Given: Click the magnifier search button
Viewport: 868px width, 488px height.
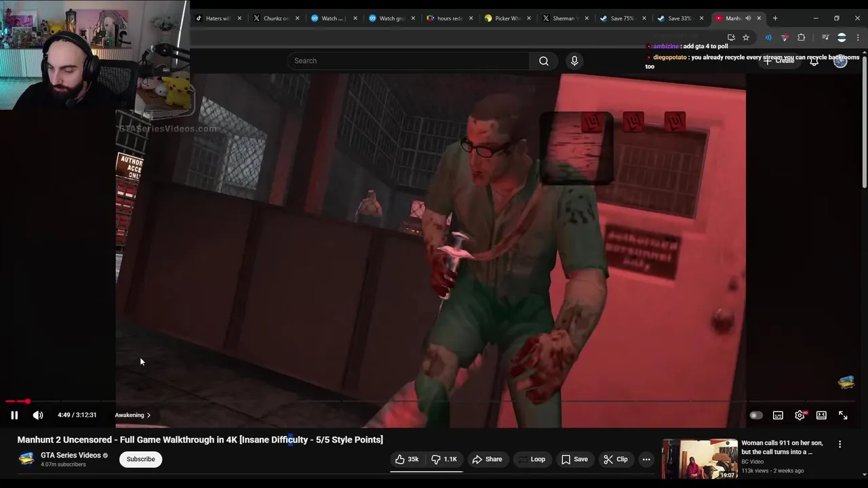Looking at the screenshot, I should [x=544, y=61].
